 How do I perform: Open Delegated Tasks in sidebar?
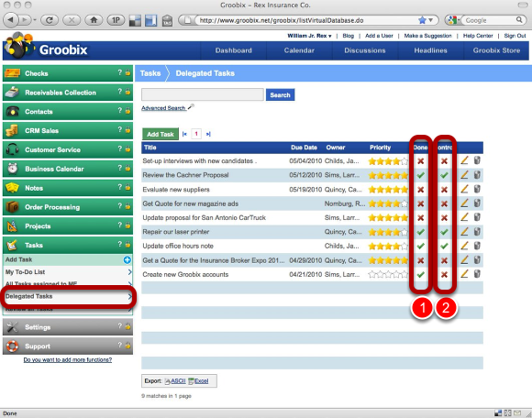(x=68, y=296)
